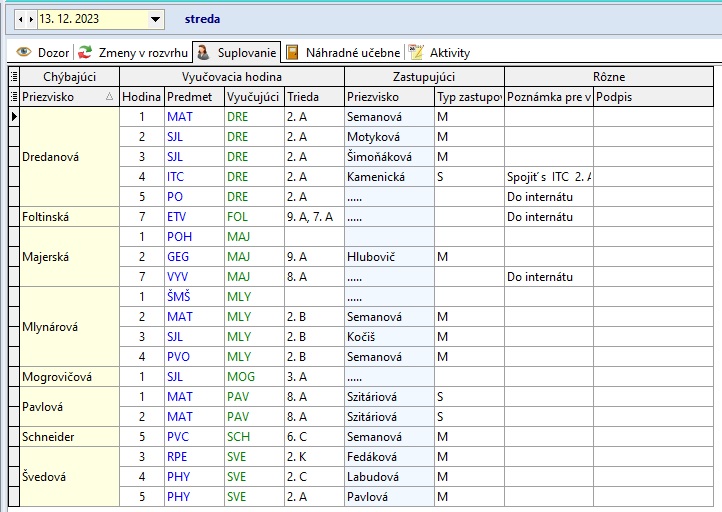The height and width of the screenshot is (512, 722).
Task: Click the row indicator arrow in first row
Action: click(x=13, y=117)
